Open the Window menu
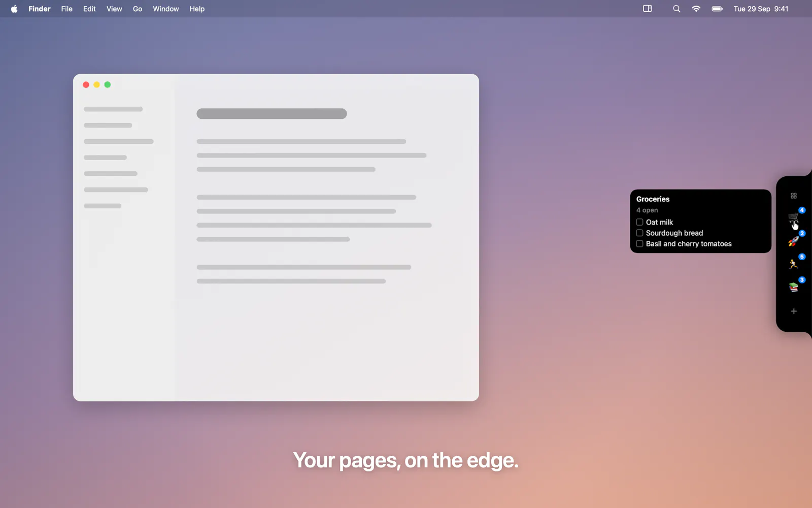This screenshot has width=812, height=508. click(x=166, y=9)
